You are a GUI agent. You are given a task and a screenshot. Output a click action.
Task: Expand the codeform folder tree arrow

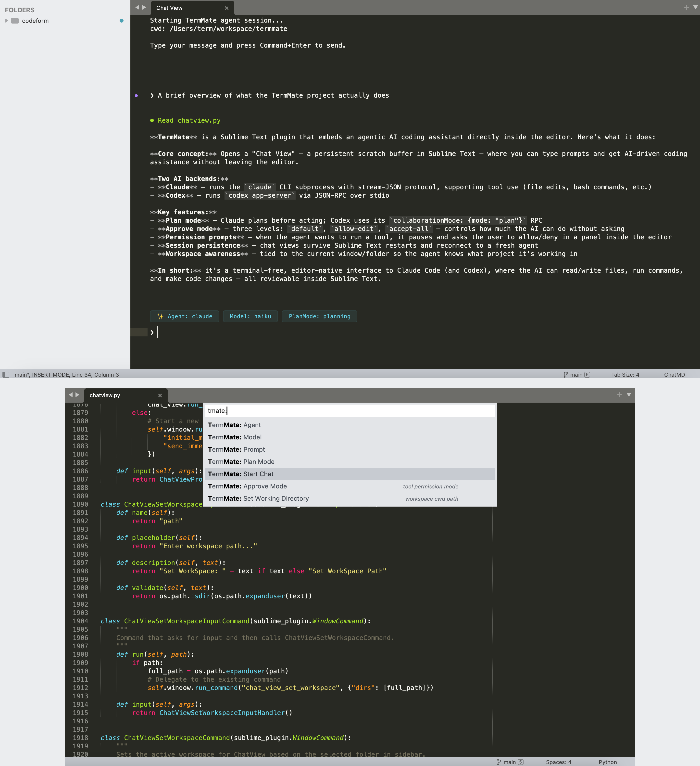tap(6, 21)
